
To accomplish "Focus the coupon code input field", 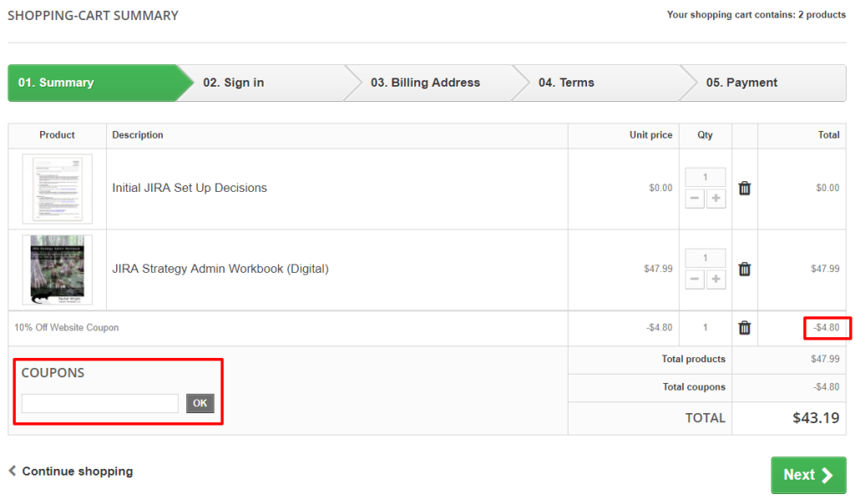I will click(100, 403).
